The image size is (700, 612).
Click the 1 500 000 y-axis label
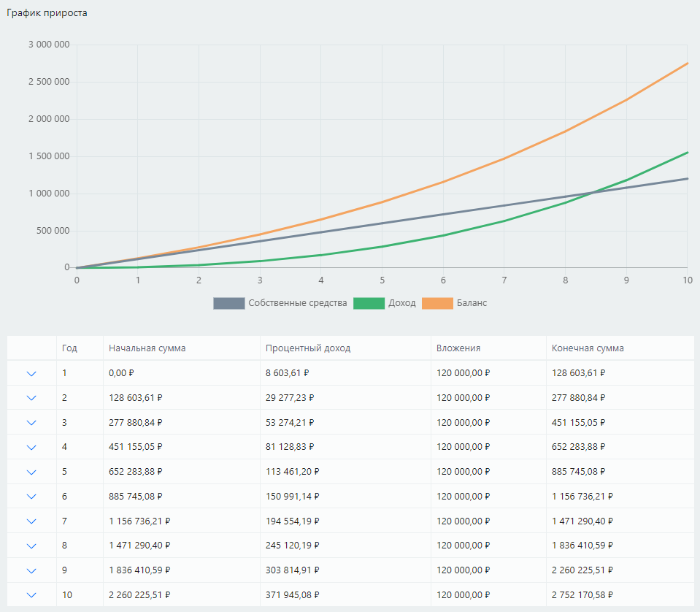pyautogui.click(x=49, y=156)
